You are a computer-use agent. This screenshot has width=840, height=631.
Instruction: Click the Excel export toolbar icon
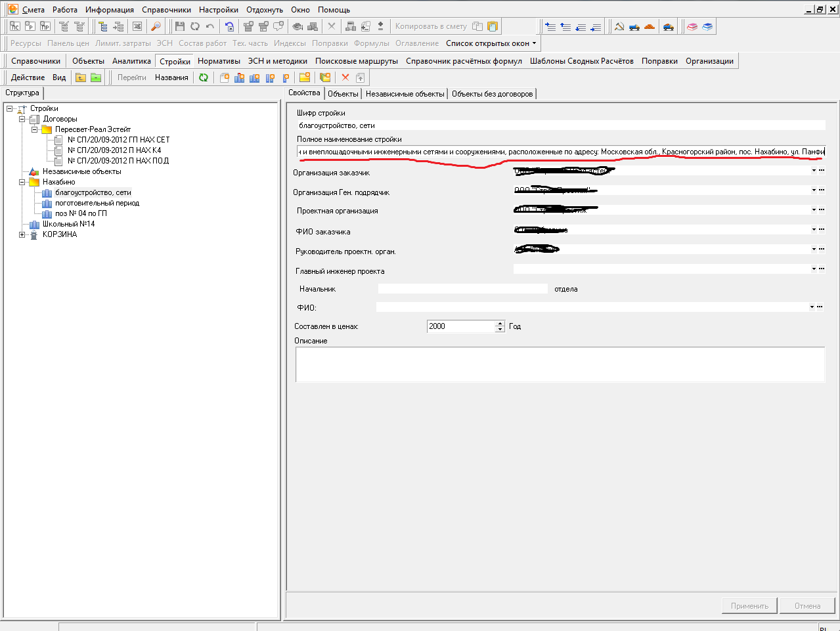point(137,26)
